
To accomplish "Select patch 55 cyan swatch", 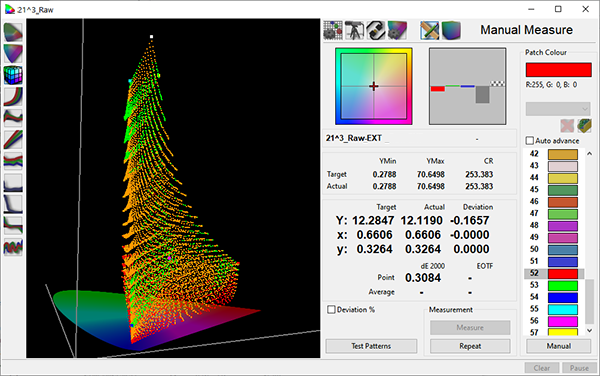I will [x=563, y=309].
